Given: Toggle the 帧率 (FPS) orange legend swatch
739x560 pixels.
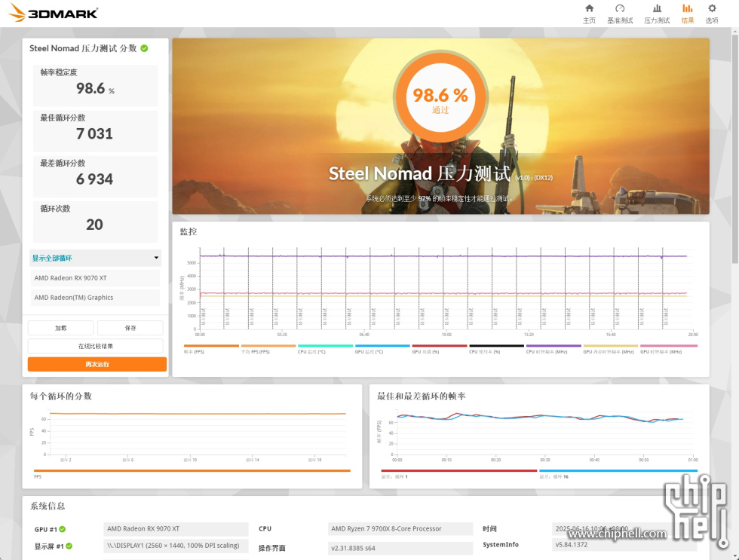Looking at the screenshot, I should (x=211, y=346).
